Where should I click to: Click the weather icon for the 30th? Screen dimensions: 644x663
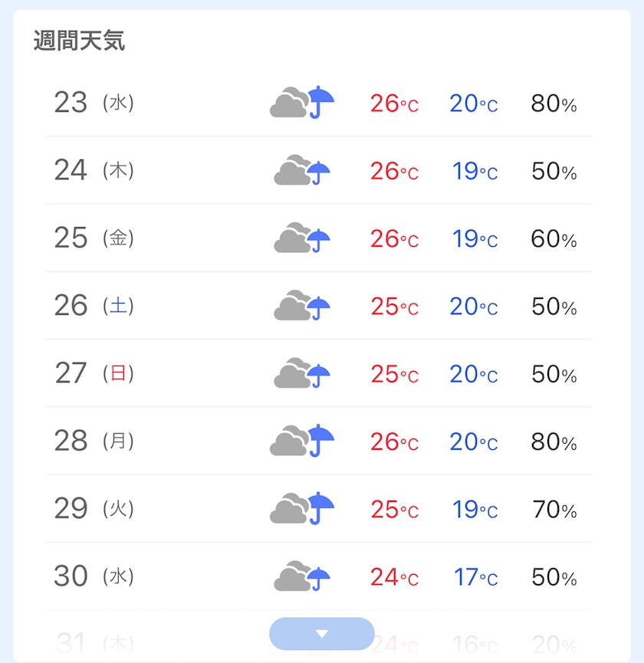pyautogui.click(x=302, y=576)
